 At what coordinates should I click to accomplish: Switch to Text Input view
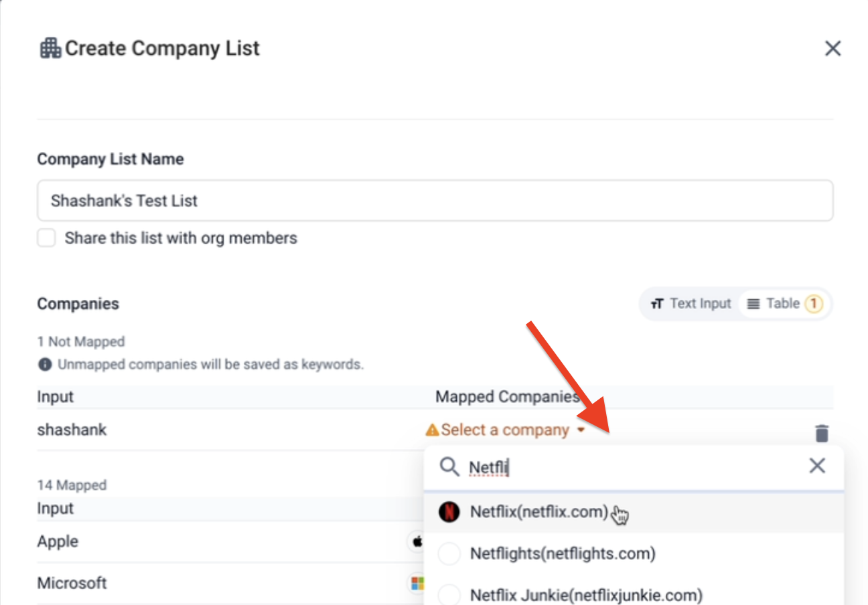click(691, 304)
